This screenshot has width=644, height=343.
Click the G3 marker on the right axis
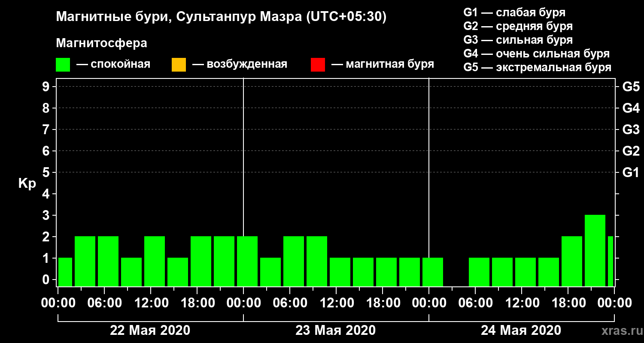click(631, 129)
